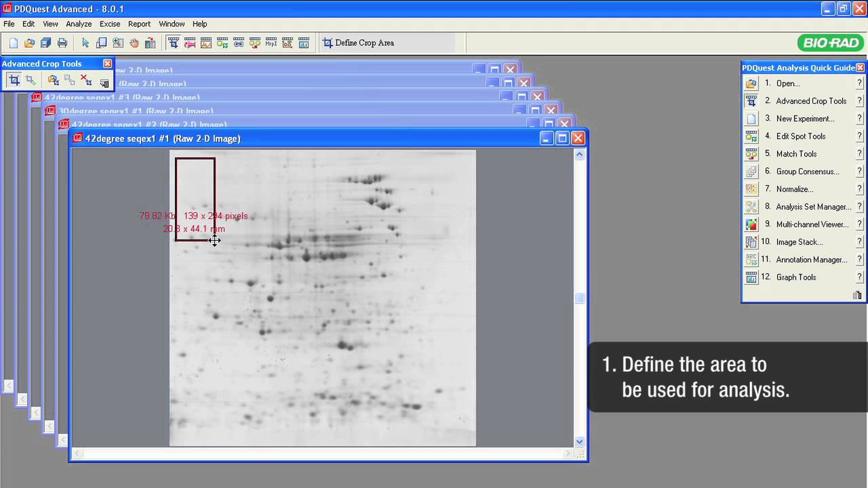Open the crop tools icon in main toolbar
The width and height of the screenshot is (868, 488).
click(x=174, y=43)
